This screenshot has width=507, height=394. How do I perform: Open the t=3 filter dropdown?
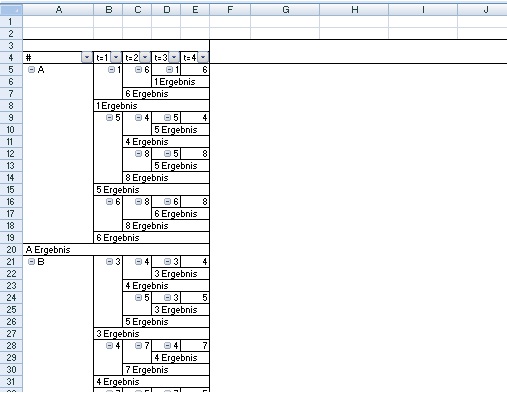[x=174, y=58]
